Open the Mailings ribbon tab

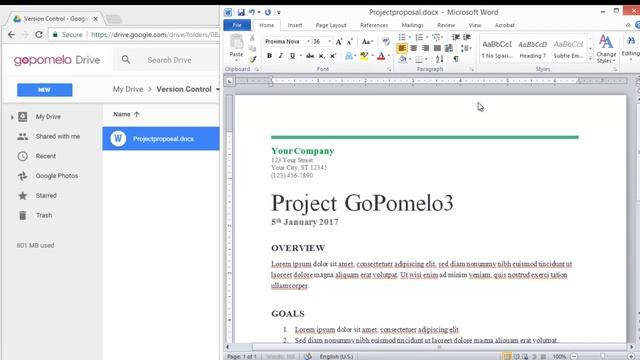(412, 25)
